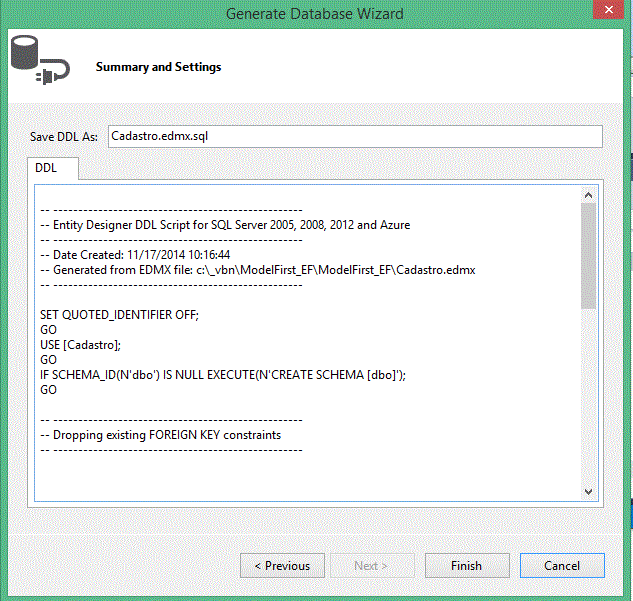This screenshot has height=601, width=633.
Task: Click the grayed-out Next button
Action: pyautogui.click(x=372, y=565)
